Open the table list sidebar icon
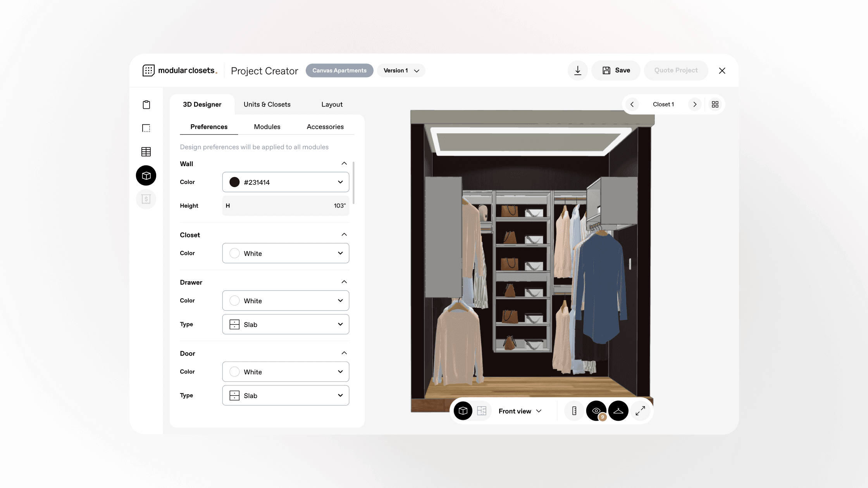 (146, 152)
